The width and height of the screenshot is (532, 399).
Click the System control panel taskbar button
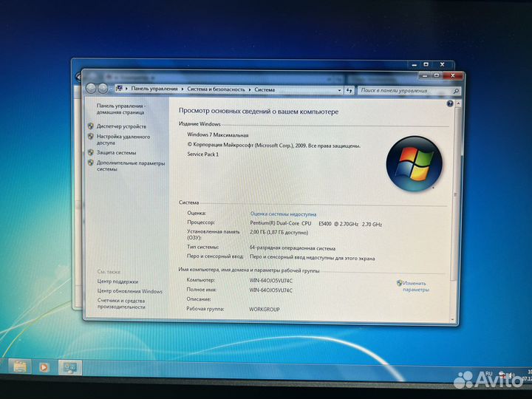click(x=70, y=367)
